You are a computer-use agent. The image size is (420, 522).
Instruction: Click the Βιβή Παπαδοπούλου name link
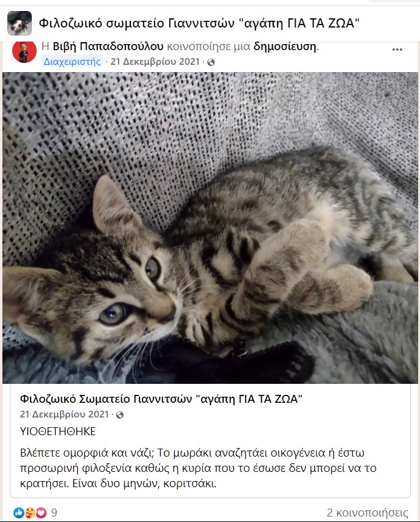coord(108,46)
